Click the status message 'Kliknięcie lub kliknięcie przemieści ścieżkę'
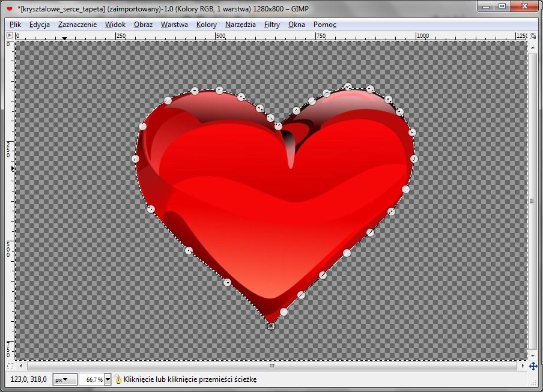543x392 pixels. [x=190, y=379]
